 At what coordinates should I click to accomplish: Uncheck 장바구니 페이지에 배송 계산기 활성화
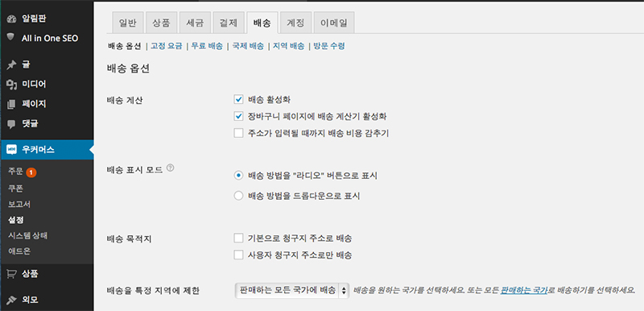(x=238, y=116)
